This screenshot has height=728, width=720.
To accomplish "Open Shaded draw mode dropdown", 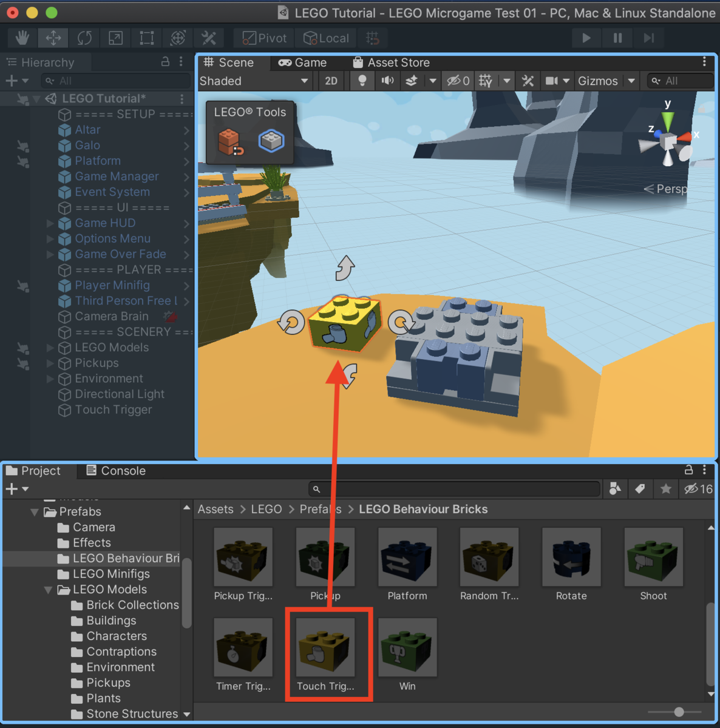I will pos(254,81).
